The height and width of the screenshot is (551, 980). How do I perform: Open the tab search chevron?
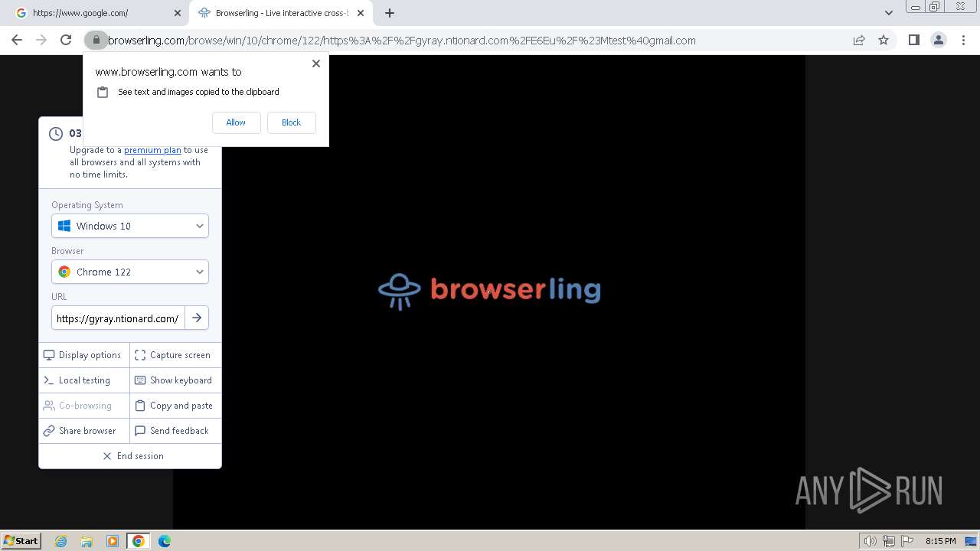tap(888, 13)
